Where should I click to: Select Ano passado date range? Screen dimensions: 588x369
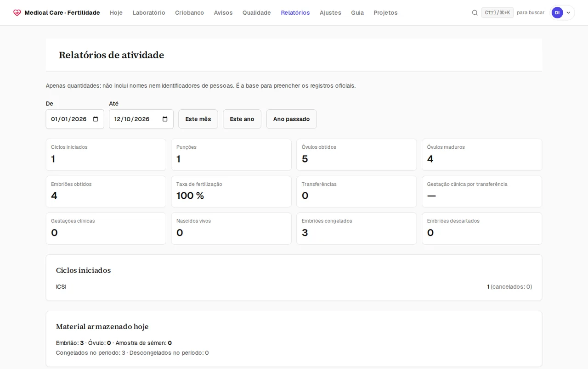click(291, 119)
